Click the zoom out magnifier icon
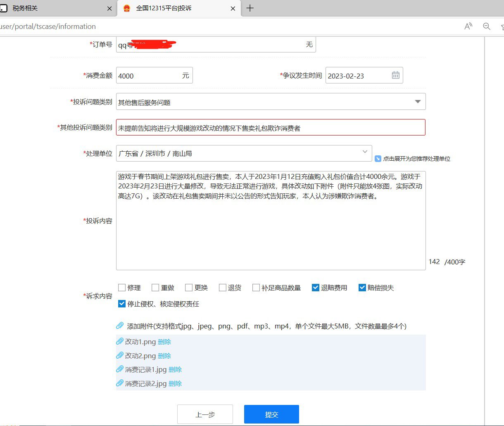Viewport: 504px width, 426px height. pyautogui.click(x=487, y=26)
